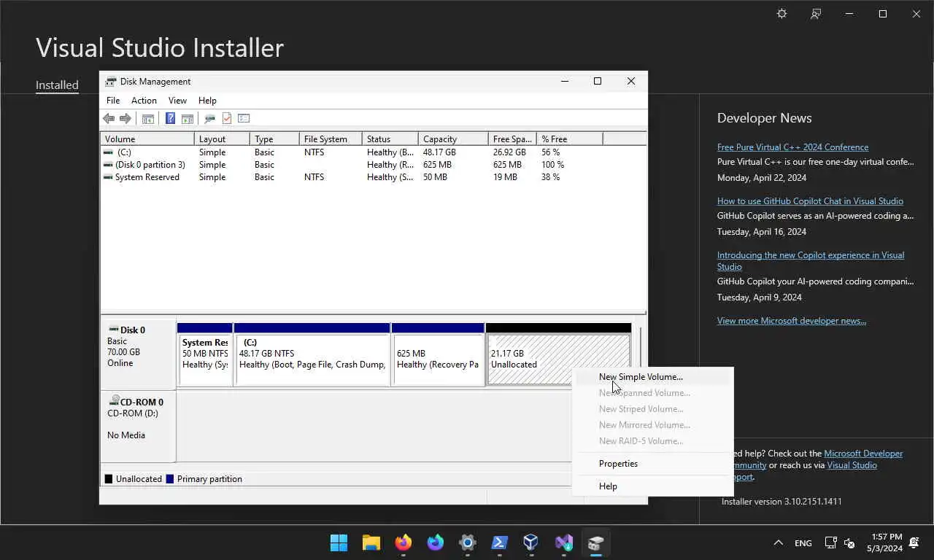Click the red checkmark document toolbar icon

[x=227, y=118]
